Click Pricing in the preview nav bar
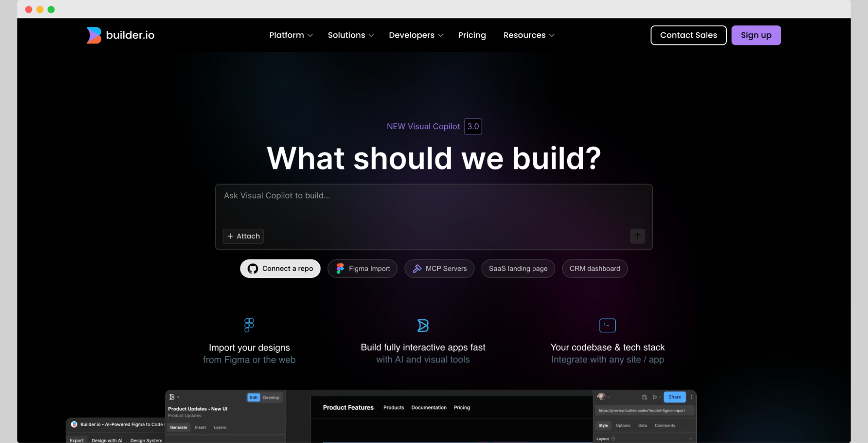Viewport: 868px width, 443px height. coord(462,407)
